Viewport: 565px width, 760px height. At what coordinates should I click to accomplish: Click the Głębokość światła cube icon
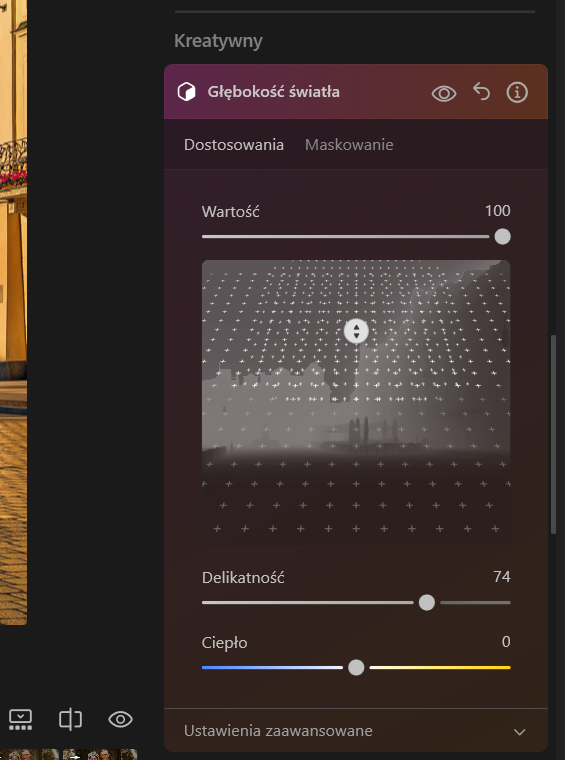(x=187, y=92)
